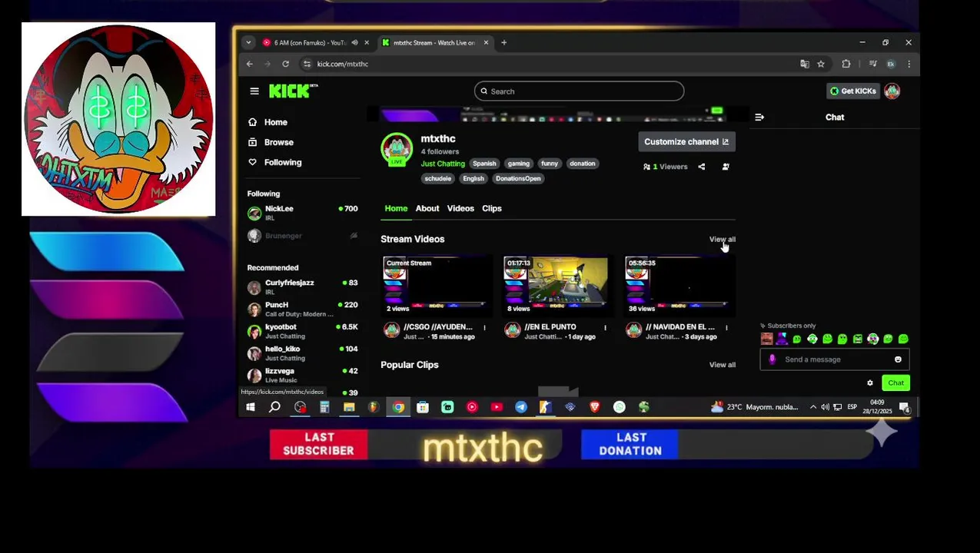Screen dimensions: 980x553
Task: Click the volume icon in system tray
Action: point(825,408)
